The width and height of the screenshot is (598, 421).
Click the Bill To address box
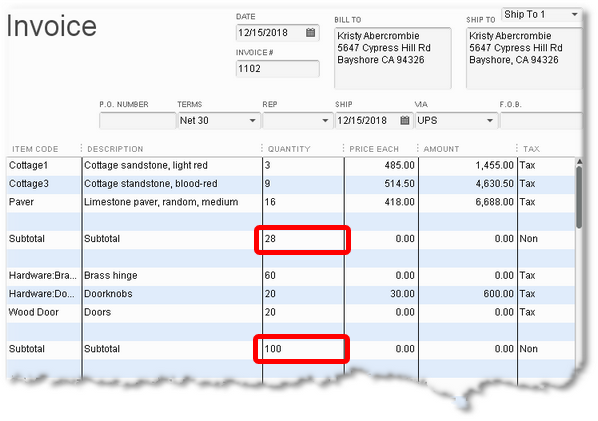(393, 58)
